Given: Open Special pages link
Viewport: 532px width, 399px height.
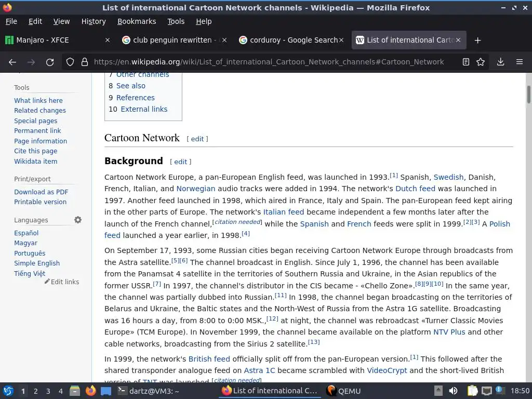Looking at the screenshot, I should [36, 121].
